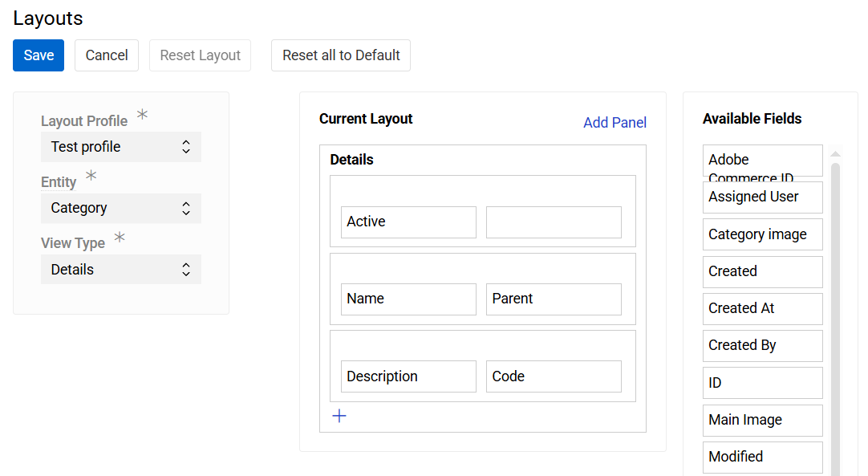Screen dimensions: 868x476
Task: Pick Assigned User from Available Fields
Action: click(762, 197)
